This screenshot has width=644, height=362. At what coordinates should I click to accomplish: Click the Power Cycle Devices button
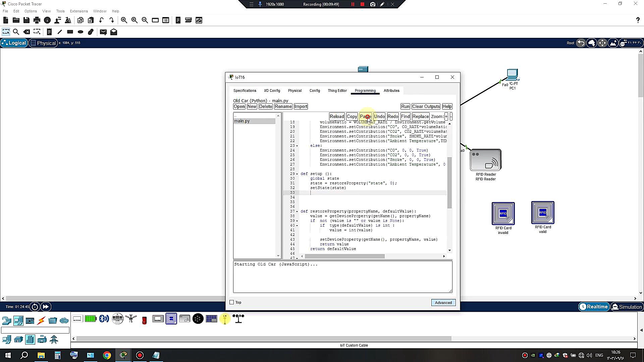click(35, 306)
